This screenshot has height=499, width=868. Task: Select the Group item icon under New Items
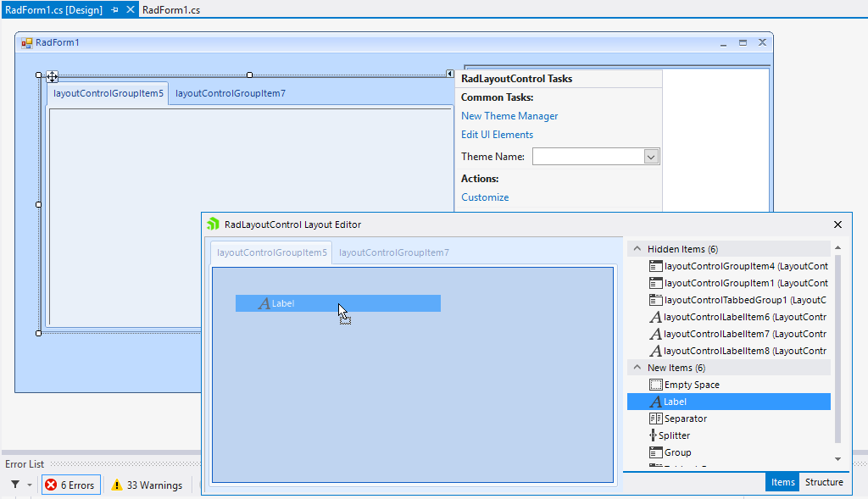pyautogui.click(x=655, y=452)
